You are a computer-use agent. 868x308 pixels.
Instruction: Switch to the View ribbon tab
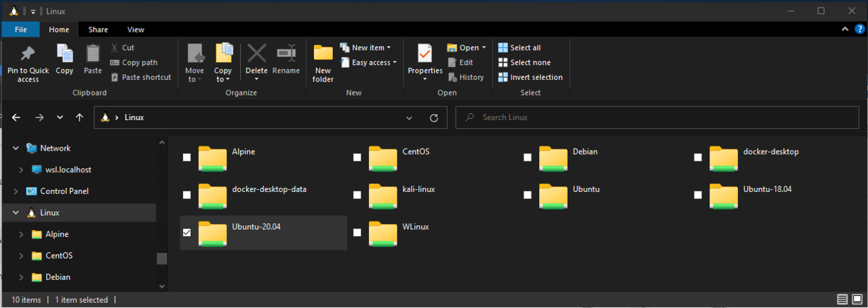[x=136, y=29]
